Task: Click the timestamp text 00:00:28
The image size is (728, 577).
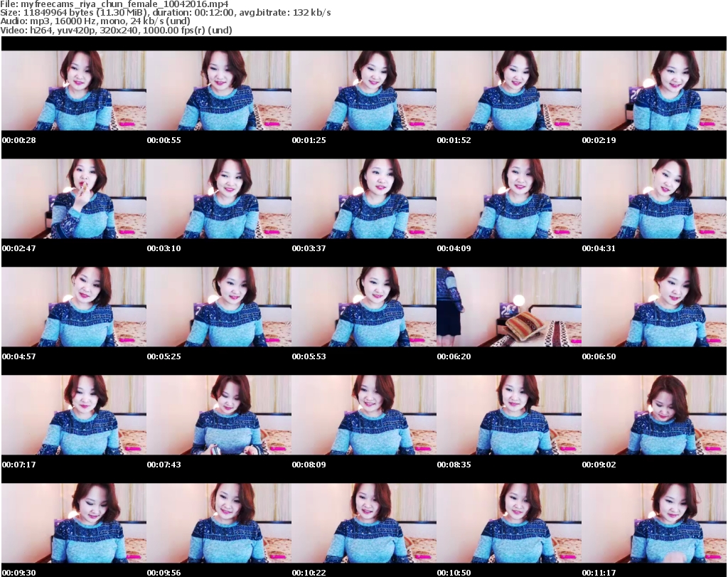Action: click(x=18, y=140)
